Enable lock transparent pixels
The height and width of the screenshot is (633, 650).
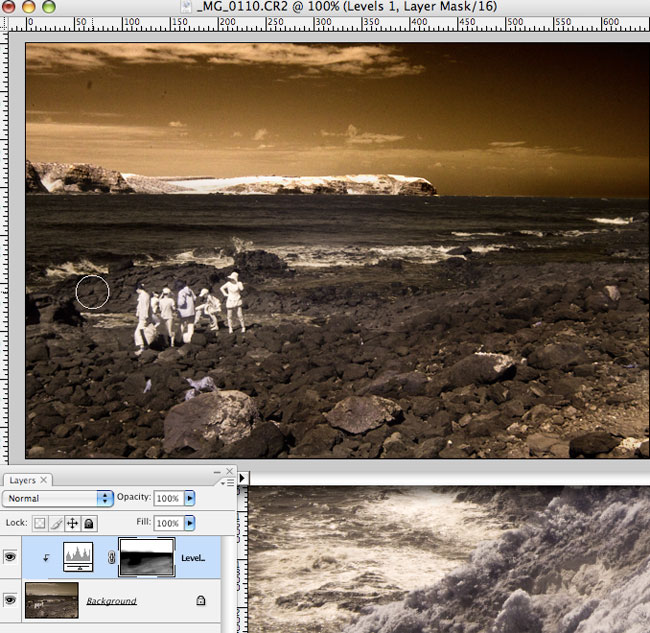39,523
